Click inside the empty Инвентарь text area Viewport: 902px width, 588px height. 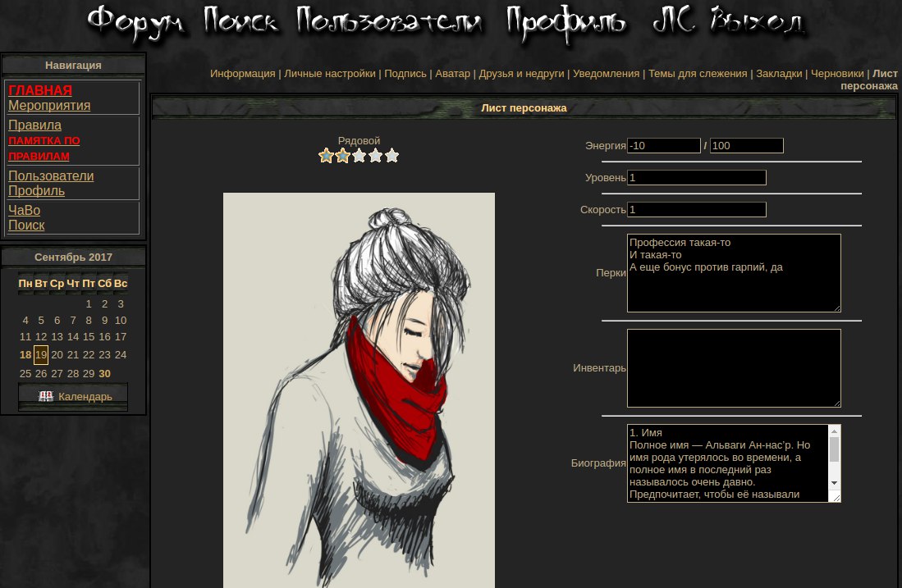(734, 368)
